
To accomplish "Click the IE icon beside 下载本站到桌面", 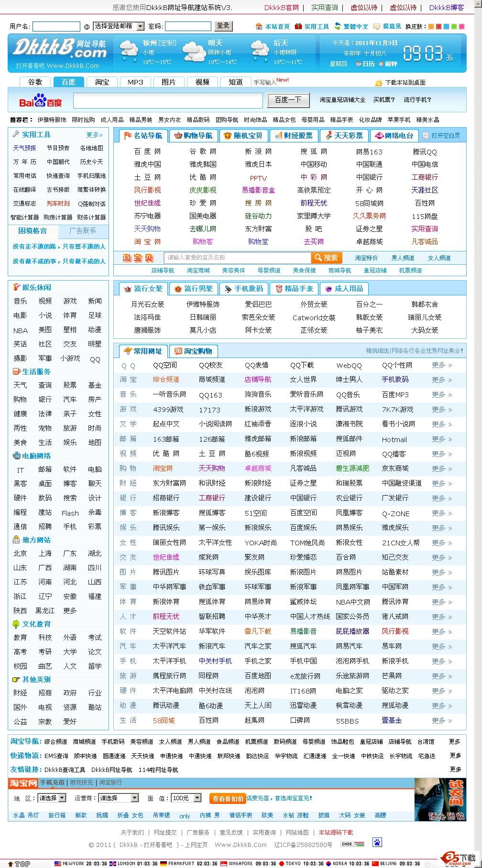I will coord(379,83).
